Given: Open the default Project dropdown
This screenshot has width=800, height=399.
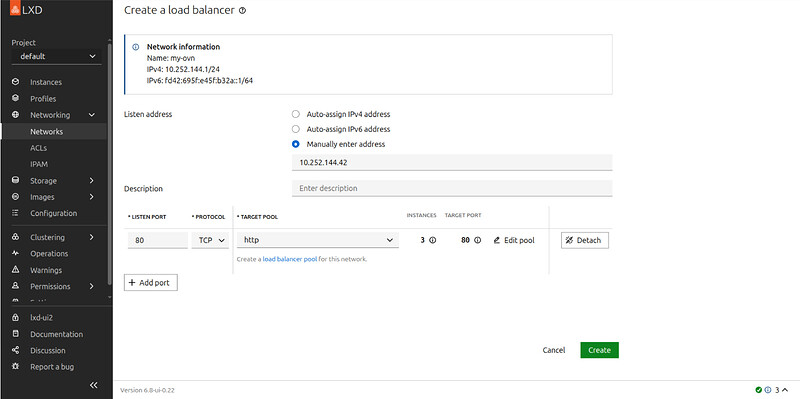Looking at the screenshot, I should coord(56,57).
